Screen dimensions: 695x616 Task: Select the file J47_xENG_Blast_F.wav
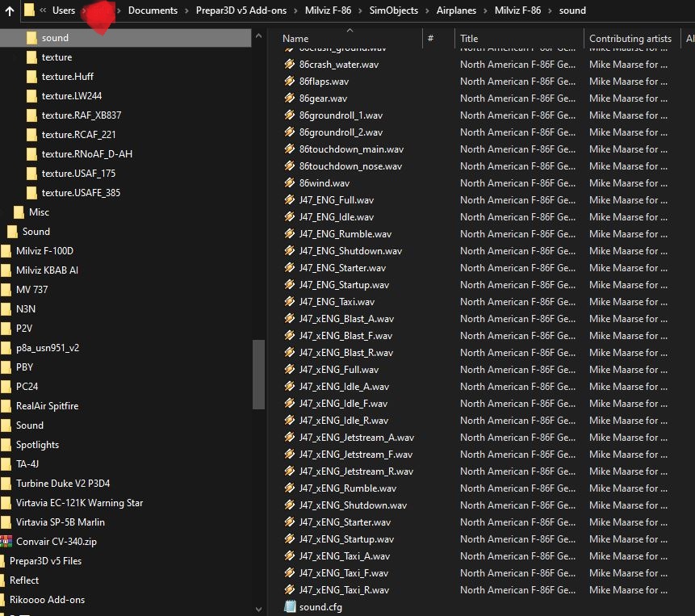tap(345, 336)
